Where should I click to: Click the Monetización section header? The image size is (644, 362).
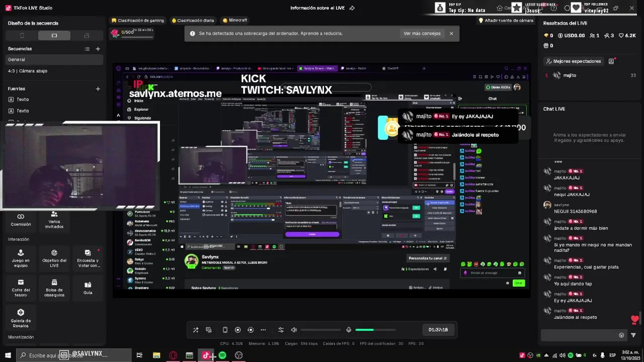pos(21,337)
